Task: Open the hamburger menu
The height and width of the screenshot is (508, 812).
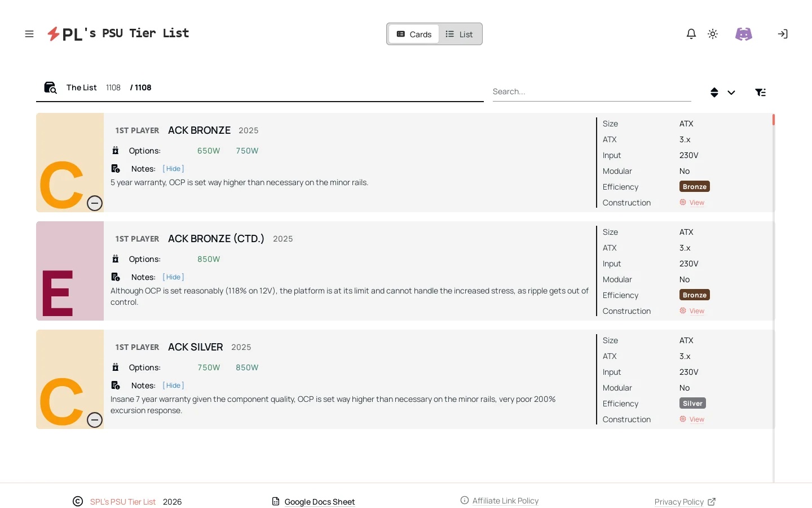Action: (29, 34)
